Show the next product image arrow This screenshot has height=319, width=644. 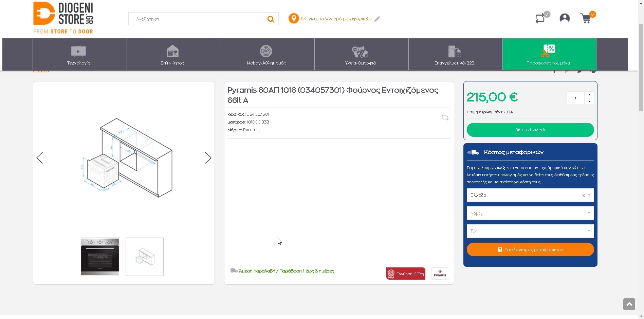pos(208,158)
